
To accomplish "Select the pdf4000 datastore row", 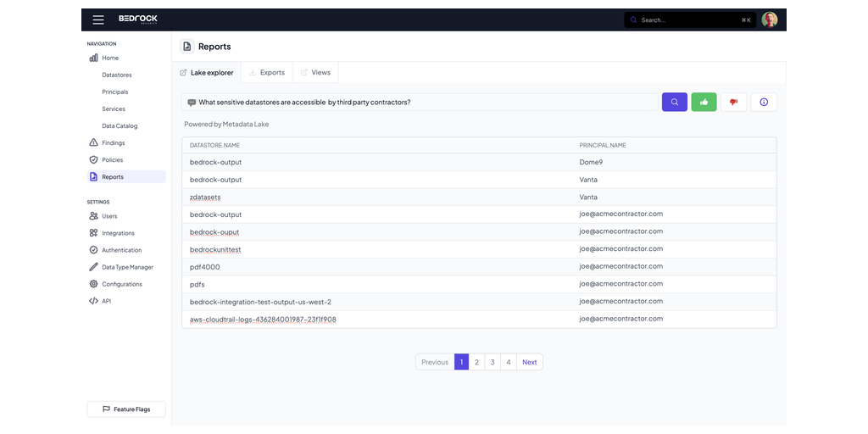I will click(479, 267).
